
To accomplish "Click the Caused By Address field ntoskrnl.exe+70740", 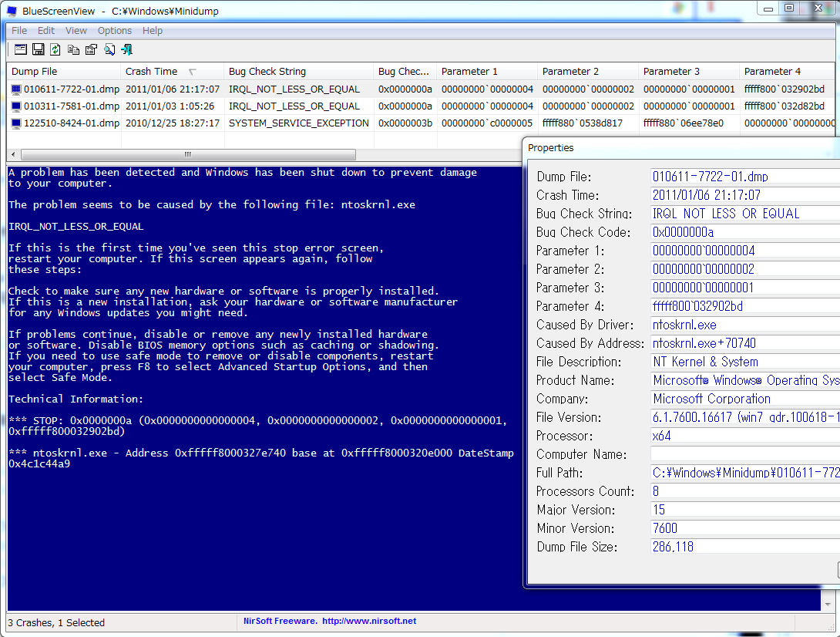I will tap(745, 343).
